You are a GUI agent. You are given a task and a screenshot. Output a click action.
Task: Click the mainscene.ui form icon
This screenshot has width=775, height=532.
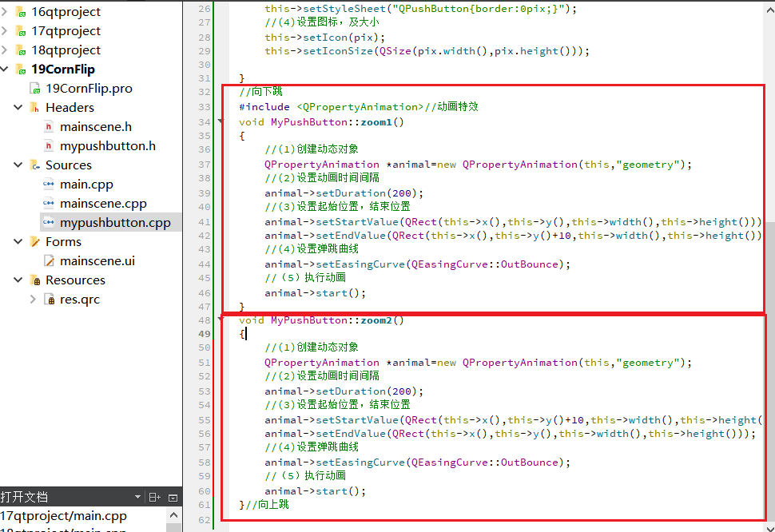click(49, 261)
